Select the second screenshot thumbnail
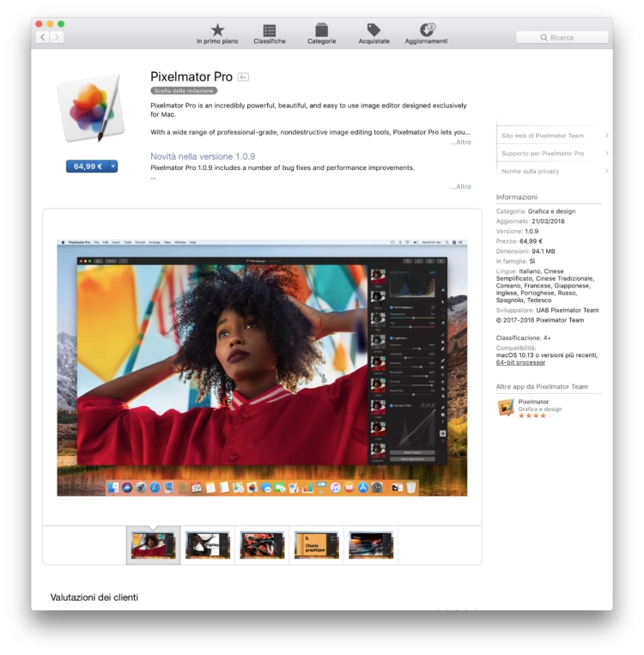644x655 pixels. pyautogui.click(x=208, y=545)
